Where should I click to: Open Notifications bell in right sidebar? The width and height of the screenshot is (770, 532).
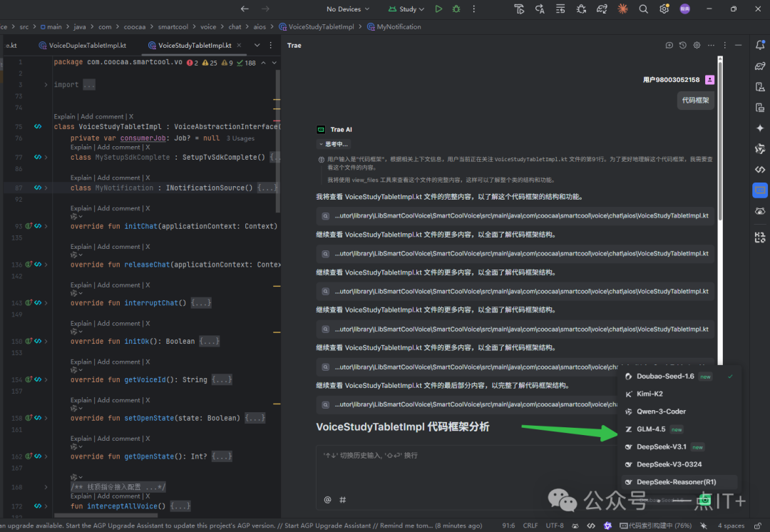tap(760, 45)
